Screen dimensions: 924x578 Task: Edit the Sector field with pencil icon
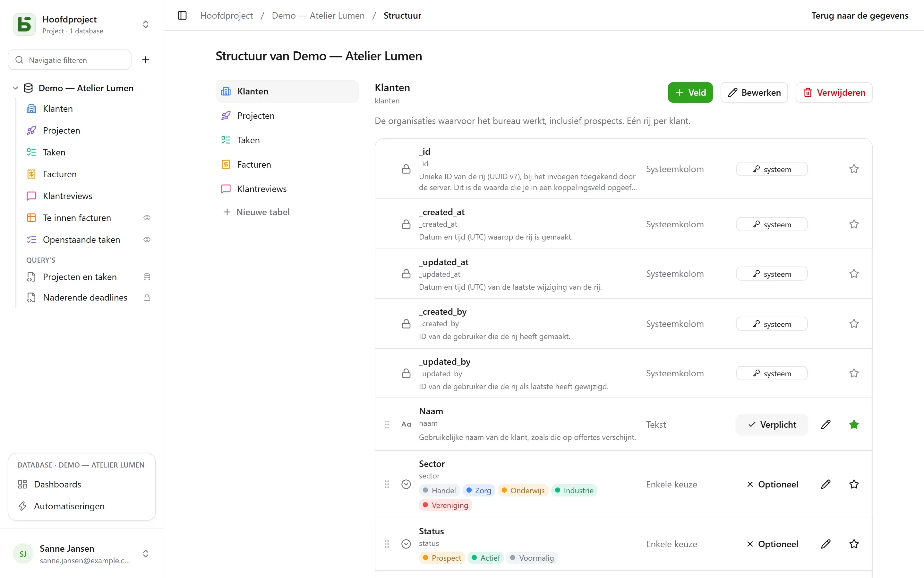point(826,484)
